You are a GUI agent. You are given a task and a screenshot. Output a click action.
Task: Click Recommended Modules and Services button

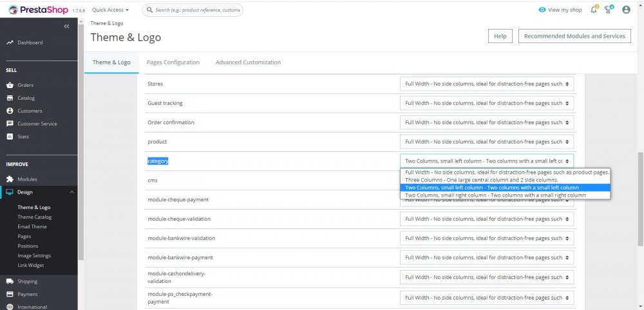(x=574, y=36)
